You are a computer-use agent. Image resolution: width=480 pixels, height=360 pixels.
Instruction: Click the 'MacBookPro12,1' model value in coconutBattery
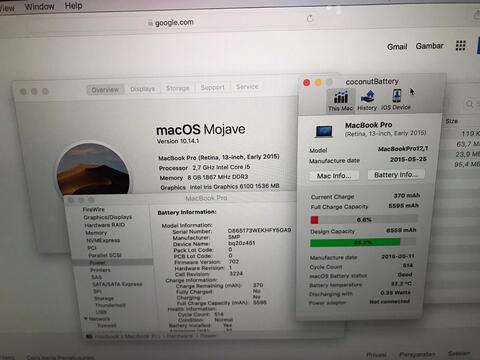click(403, 149)
